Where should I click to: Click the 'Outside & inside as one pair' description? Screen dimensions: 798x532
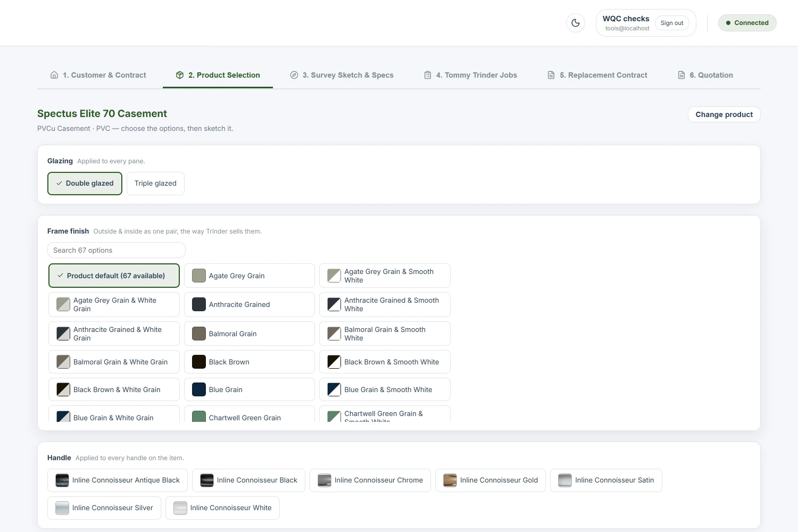pyautogui.click(x=178, y=231)
